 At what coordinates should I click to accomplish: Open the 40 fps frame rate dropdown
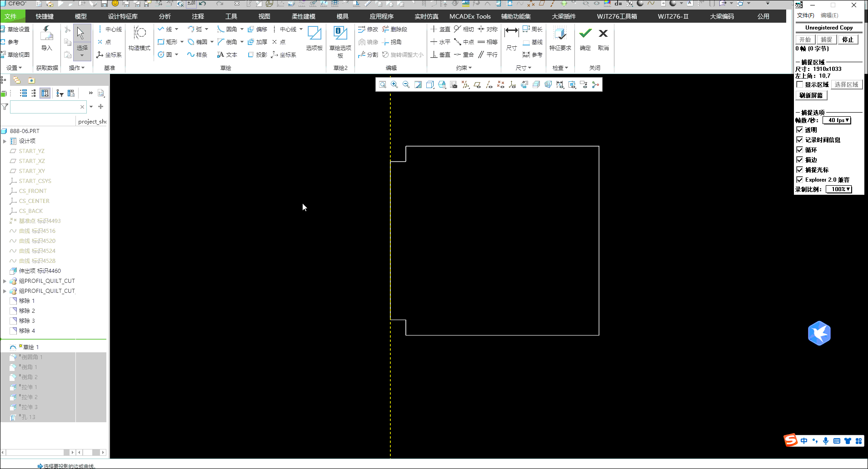coord(837,120)
